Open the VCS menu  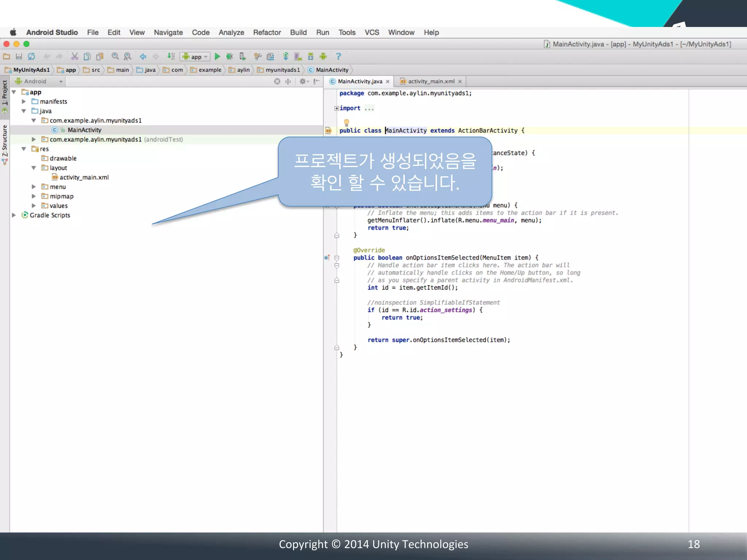tap(372, 32)
